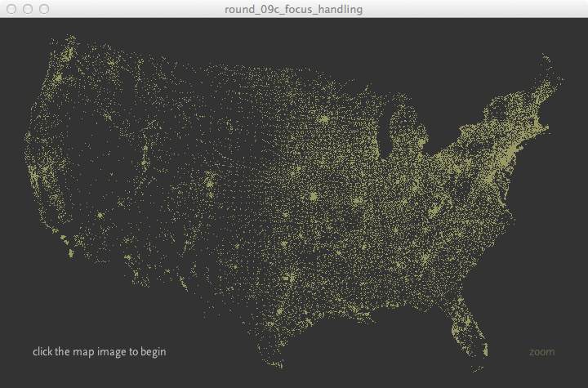Click 'click the map image to begin' text
The height and width of the screenshot is (388, 588).
tap(100, 352)
